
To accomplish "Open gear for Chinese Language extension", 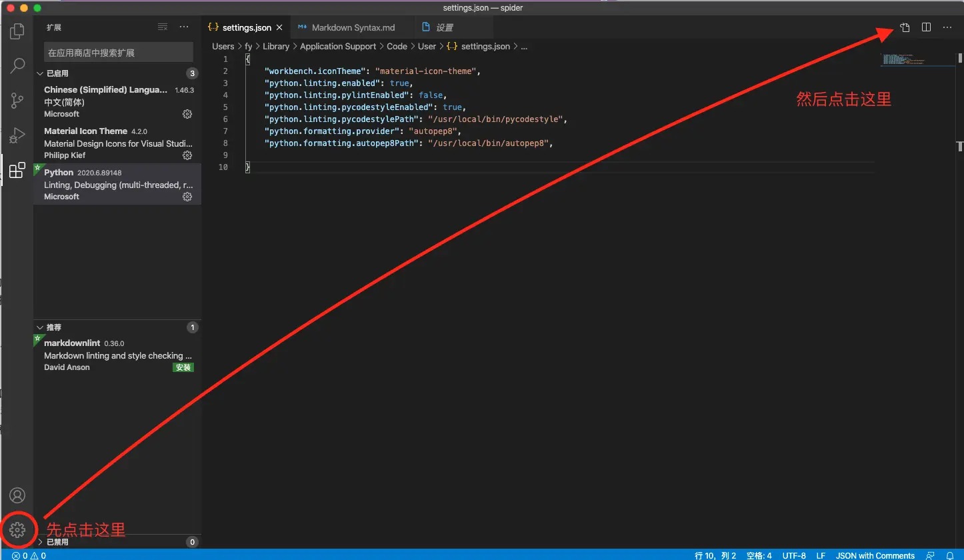I will (187, 114).
